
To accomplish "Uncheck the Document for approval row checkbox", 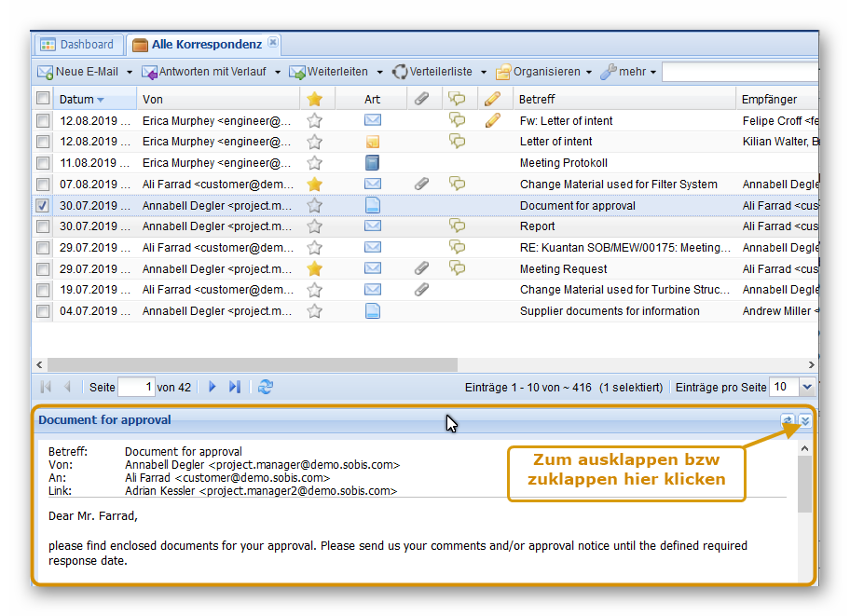I will (x=43, y=205).
